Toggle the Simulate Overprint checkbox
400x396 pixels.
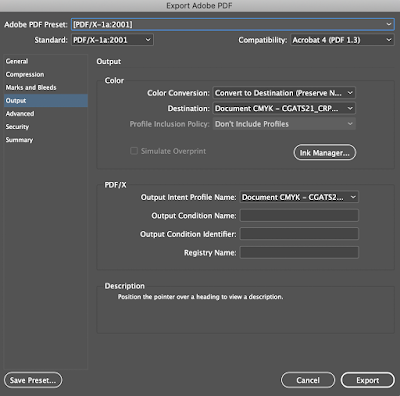click(x=134, y=151)
